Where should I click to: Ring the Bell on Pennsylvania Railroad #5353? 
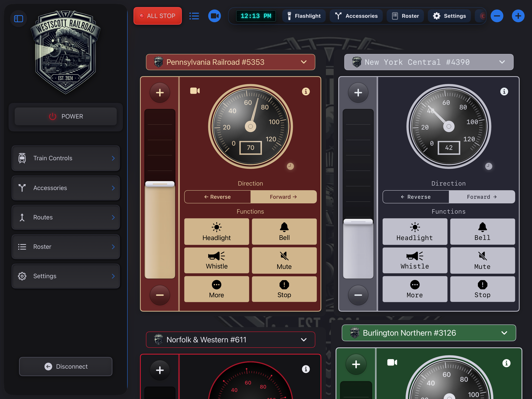click(284, 232)
